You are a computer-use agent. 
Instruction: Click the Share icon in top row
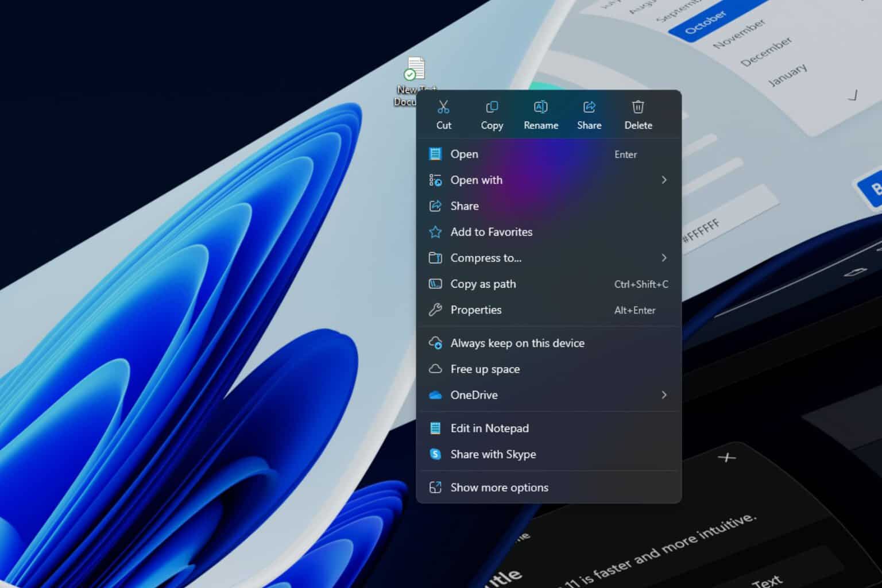point(589,107)
